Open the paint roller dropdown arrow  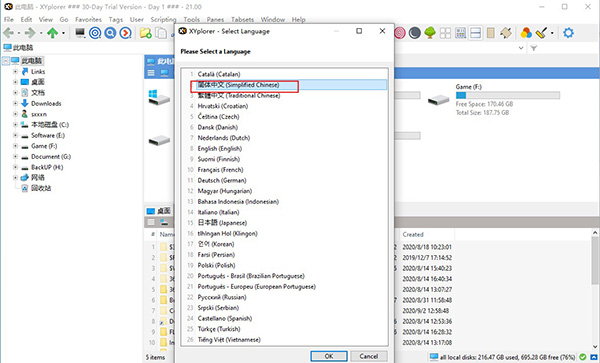coord(552,33)
